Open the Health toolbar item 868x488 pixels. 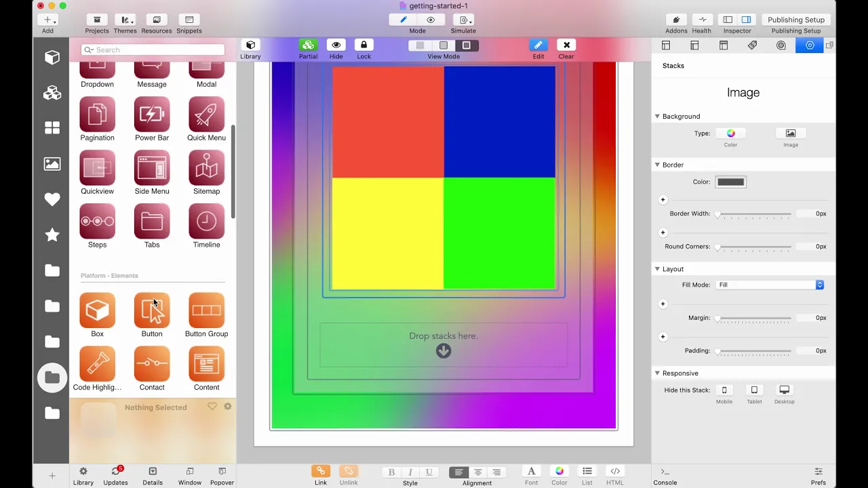click(702, 20)
